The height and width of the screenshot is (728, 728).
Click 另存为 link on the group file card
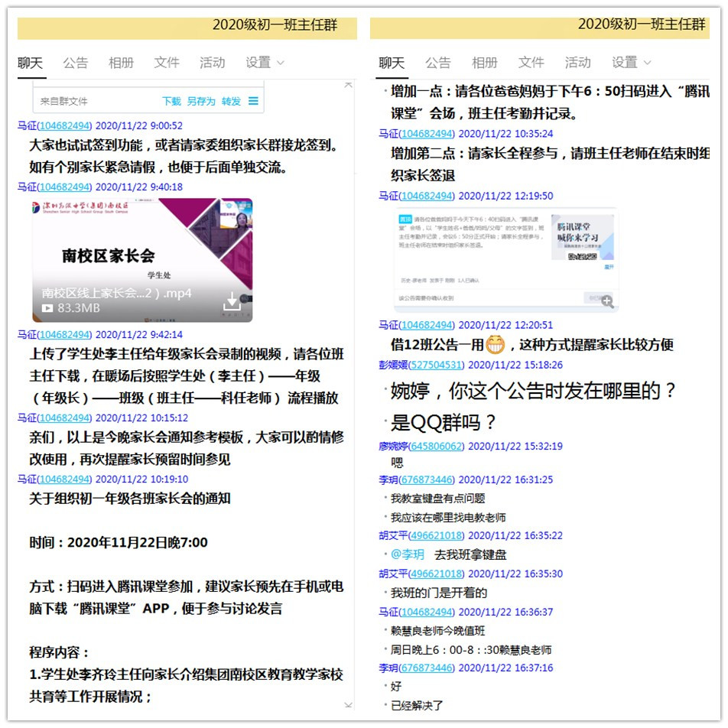click(x=201, y=101)
